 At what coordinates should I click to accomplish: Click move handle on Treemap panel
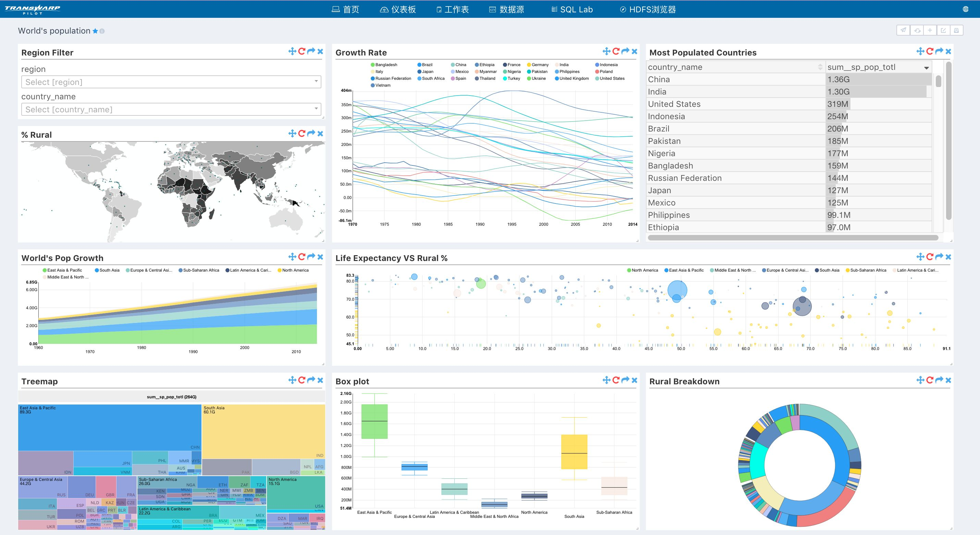click(x=292, y=380)
